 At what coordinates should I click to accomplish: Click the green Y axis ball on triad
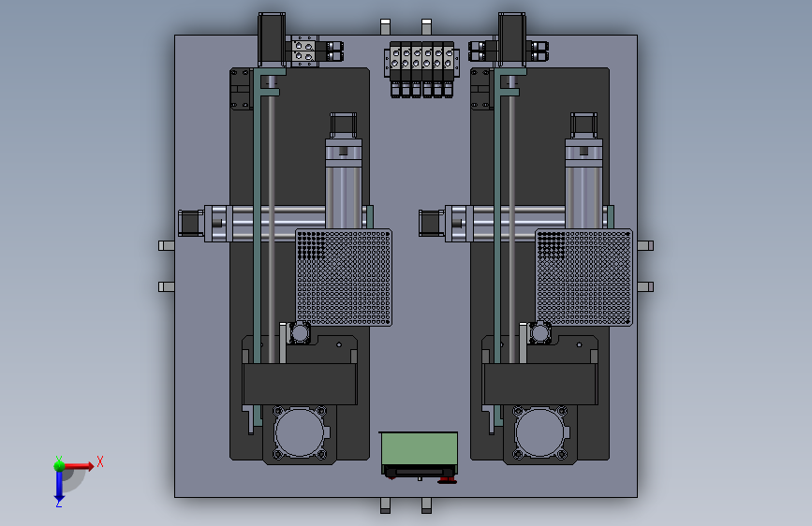59,465
